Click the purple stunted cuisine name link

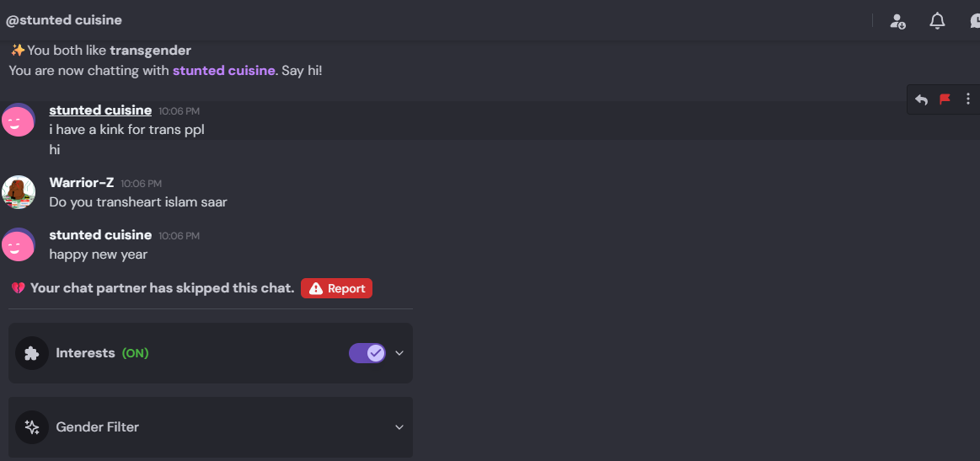pos(223,71)
